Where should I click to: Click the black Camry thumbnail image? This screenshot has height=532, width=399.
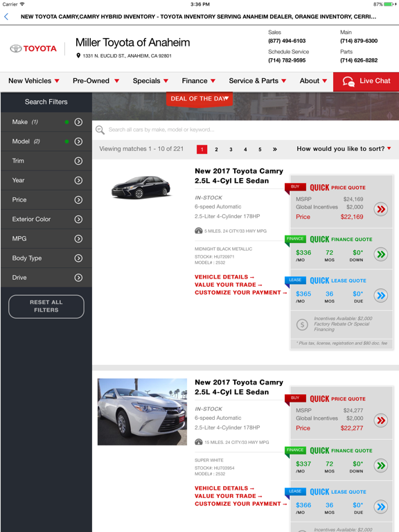(x=141, y=187)
